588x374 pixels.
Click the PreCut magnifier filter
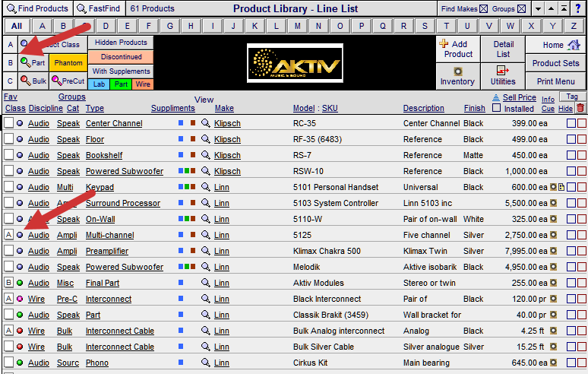68,81
